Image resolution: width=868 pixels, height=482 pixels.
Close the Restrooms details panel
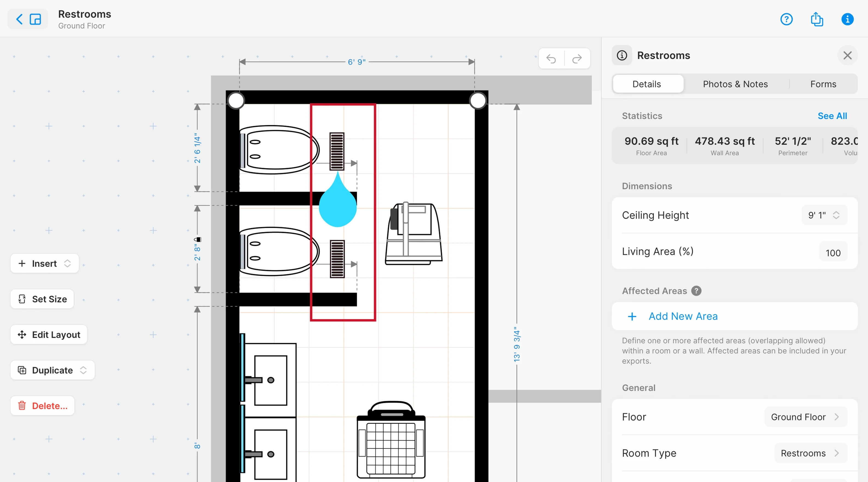tap(847, 55)
